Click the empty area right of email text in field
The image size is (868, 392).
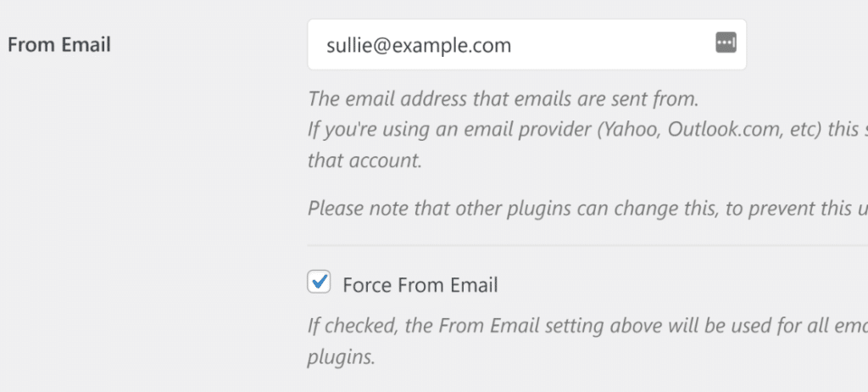point(612,44)
